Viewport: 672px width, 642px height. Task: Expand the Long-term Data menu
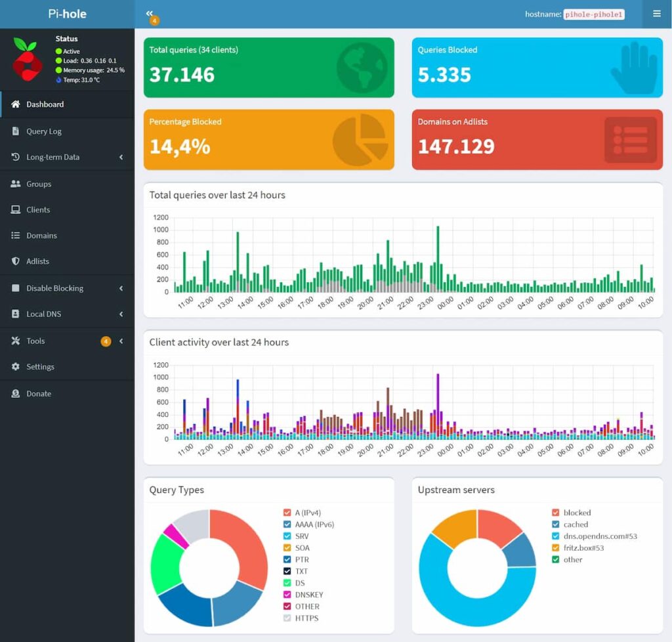click(x=51, y=157)
